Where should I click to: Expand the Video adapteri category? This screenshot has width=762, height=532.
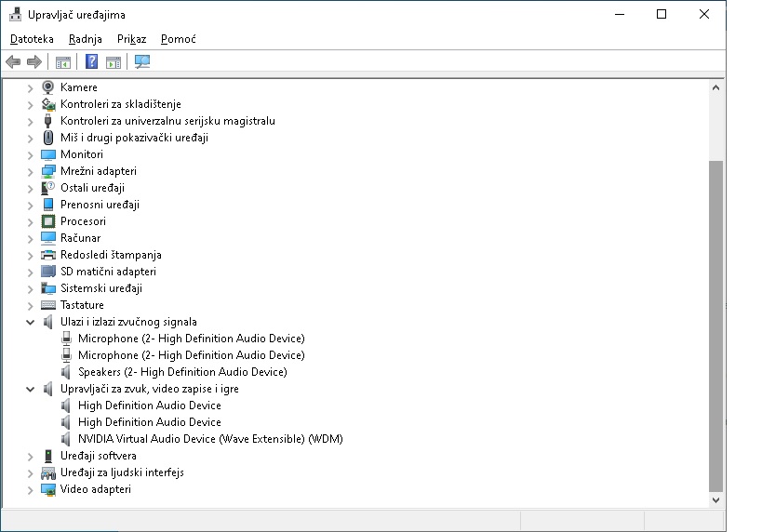[31, 489]
